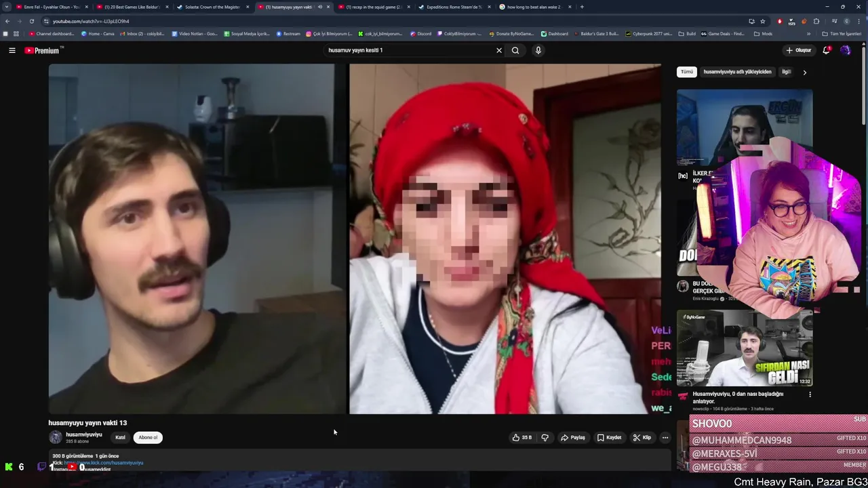Go to the YouTube Premium home logo
This screenshot has height=488, width=868.
(x=43, y=50)
